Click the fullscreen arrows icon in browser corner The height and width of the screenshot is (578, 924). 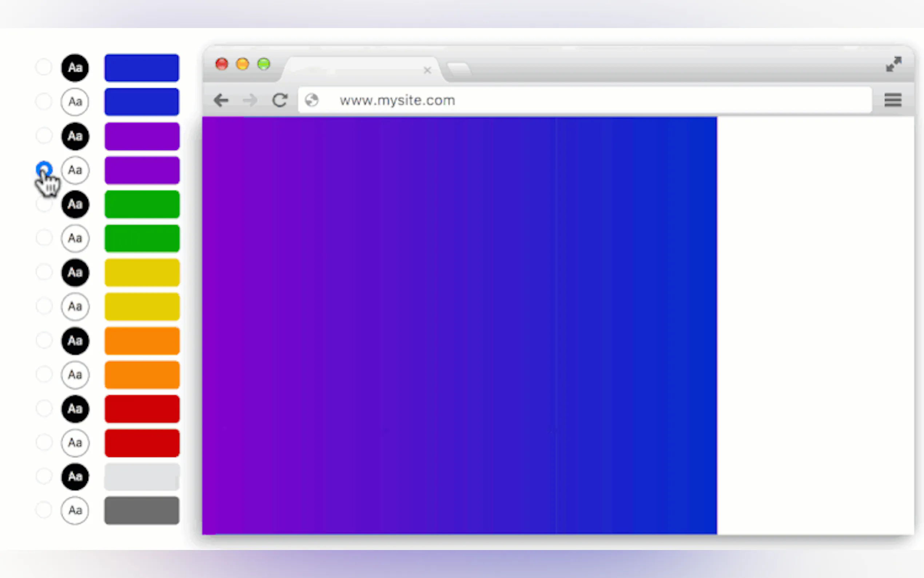tap(893, 64)
